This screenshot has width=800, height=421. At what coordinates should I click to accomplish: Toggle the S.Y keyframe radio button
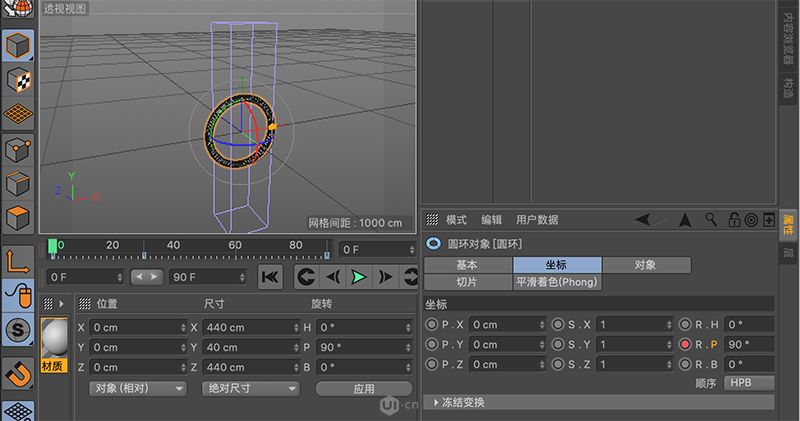pyautogui.click(x=557, y=344)
